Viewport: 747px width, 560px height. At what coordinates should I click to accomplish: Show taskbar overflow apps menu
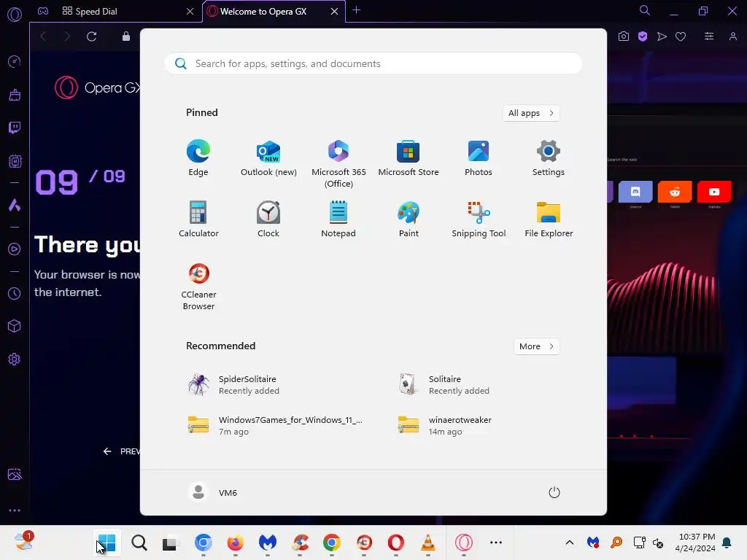click(496, 542)
